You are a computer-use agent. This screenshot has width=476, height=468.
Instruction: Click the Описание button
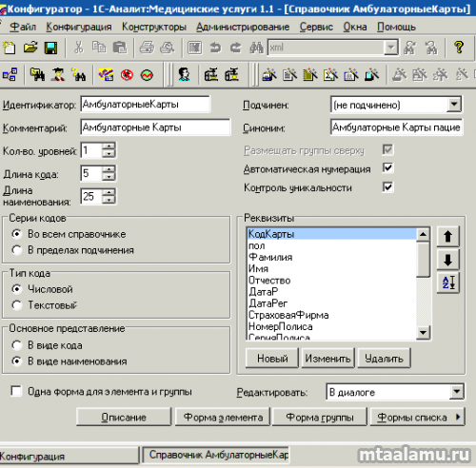[124, 417]
